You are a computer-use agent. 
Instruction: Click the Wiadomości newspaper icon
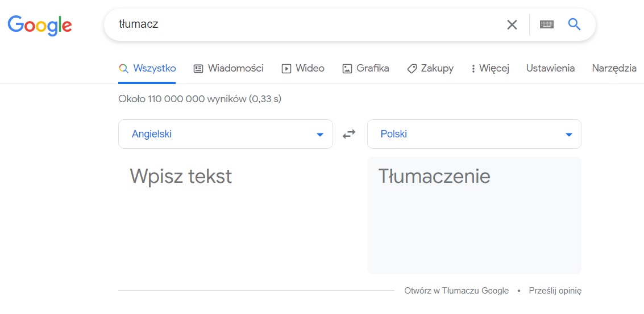click(x=198, y=69)
